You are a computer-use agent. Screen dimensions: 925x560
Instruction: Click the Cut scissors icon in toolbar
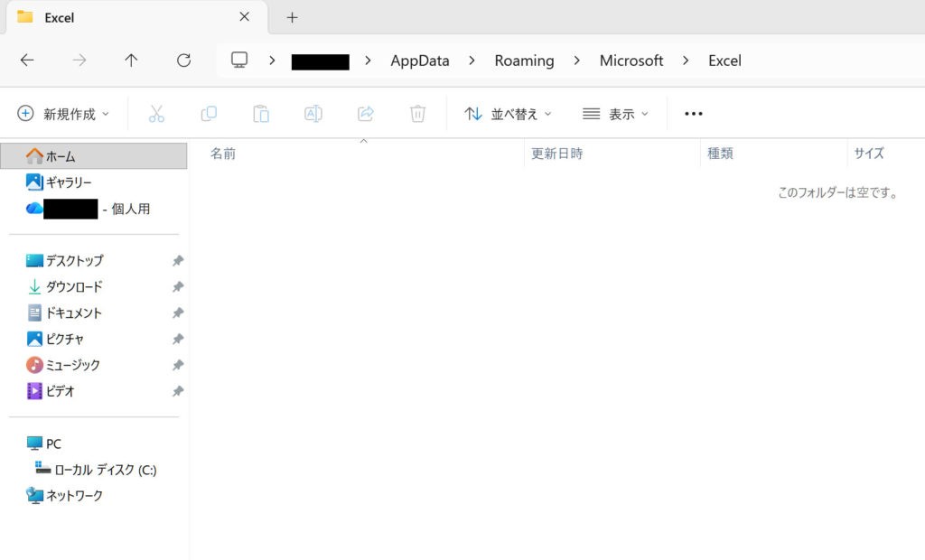(x=156, y=114)
